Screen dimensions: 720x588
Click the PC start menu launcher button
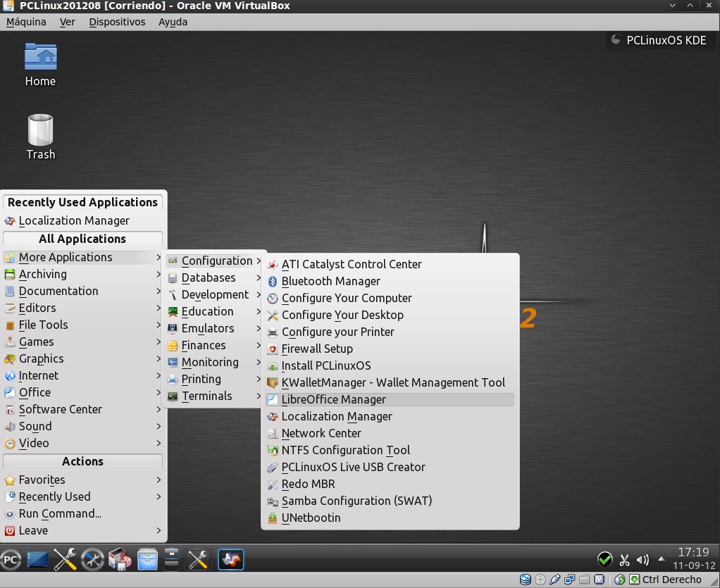coord(11,560)
